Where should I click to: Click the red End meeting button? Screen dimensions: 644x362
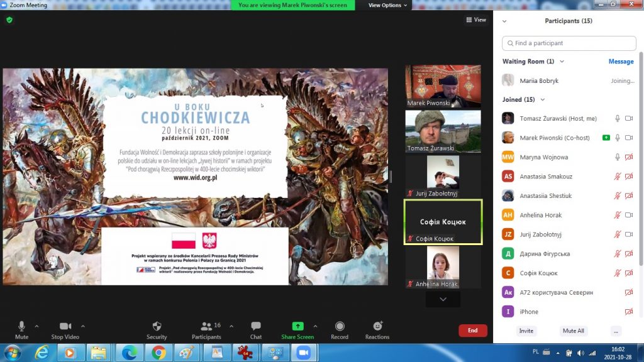point(472,331)
